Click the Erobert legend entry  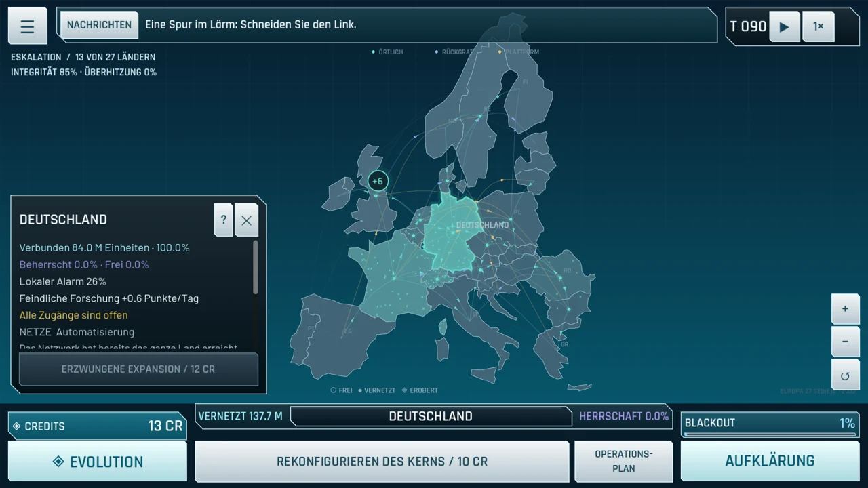point(420,390)
